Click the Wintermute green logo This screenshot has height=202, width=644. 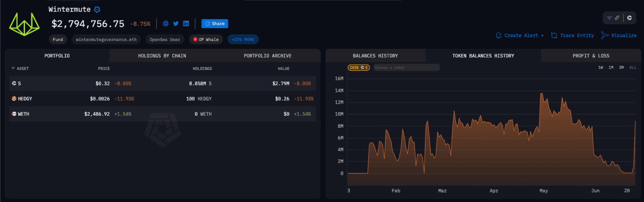click(x=24, y=24)
